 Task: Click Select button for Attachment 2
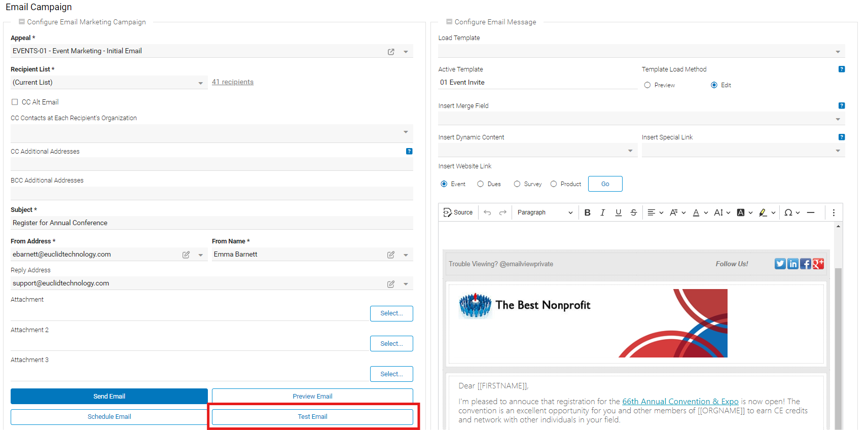pyautogui.click(x=391, y=344)
